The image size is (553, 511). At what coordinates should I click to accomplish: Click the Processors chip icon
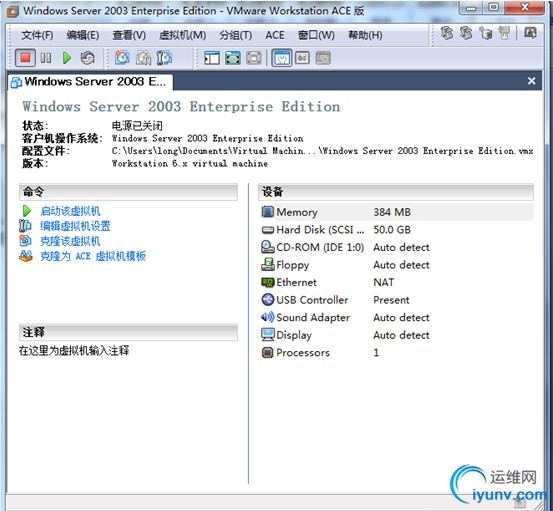pyautogui.click(x=267, y=352)
